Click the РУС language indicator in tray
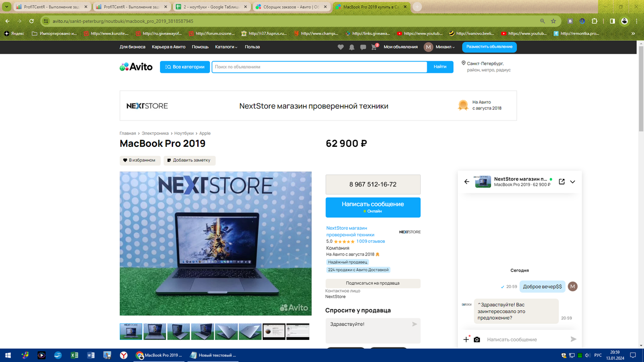644x362 pixels. (x=598, y=355)
